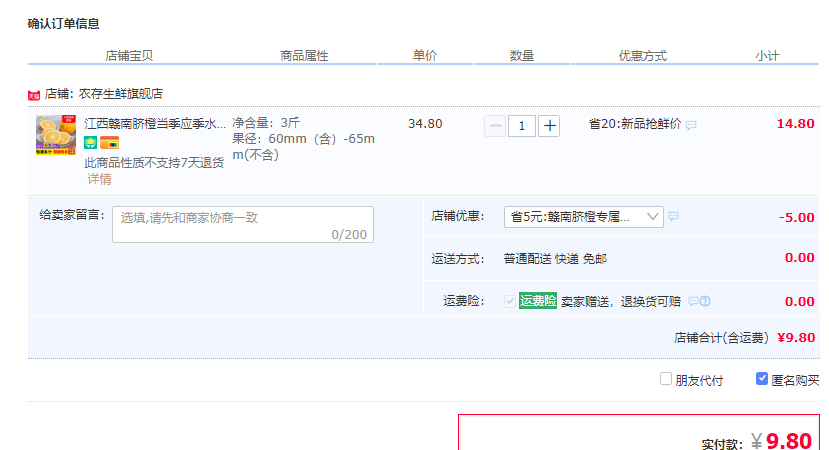
Task: Click the 净含量：3斤 attribute text
Action: pos(266,123)
